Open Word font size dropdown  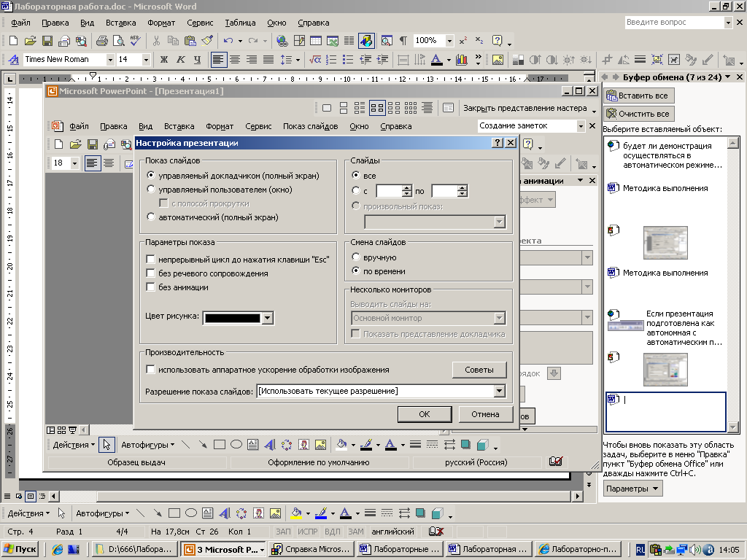(x=146, y=60)
